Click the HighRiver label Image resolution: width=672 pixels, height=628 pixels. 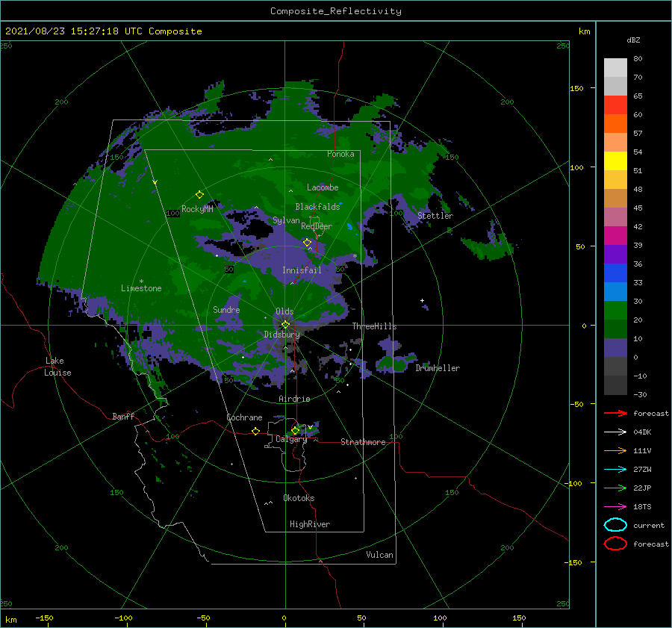click(x=310, y=524)
